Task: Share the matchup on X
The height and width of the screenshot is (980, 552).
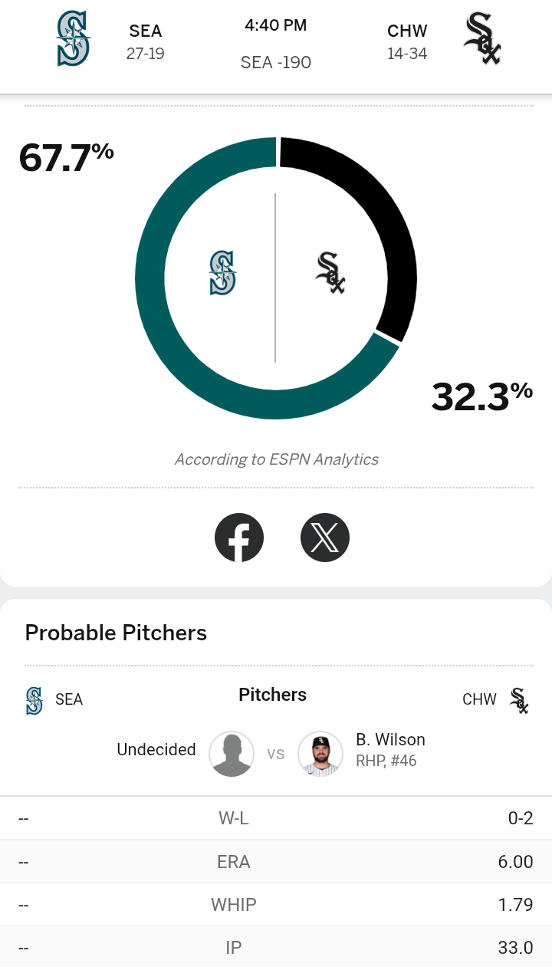Action: (x=325, y=538)
